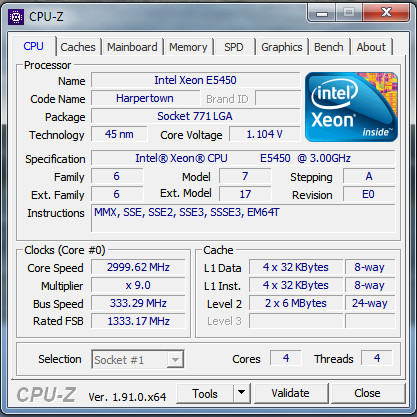Switch to the Caches tab
Viewport: 417px width, 417px height.
78,47
